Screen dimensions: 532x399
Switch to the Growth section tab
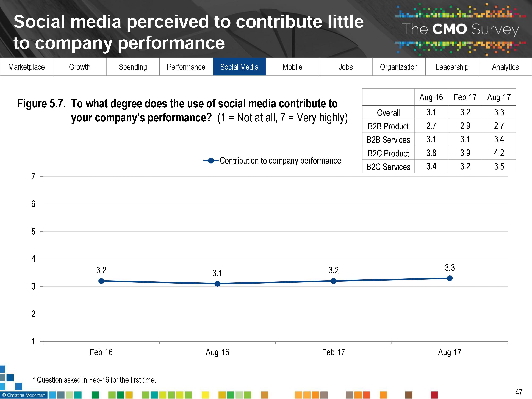80,67
